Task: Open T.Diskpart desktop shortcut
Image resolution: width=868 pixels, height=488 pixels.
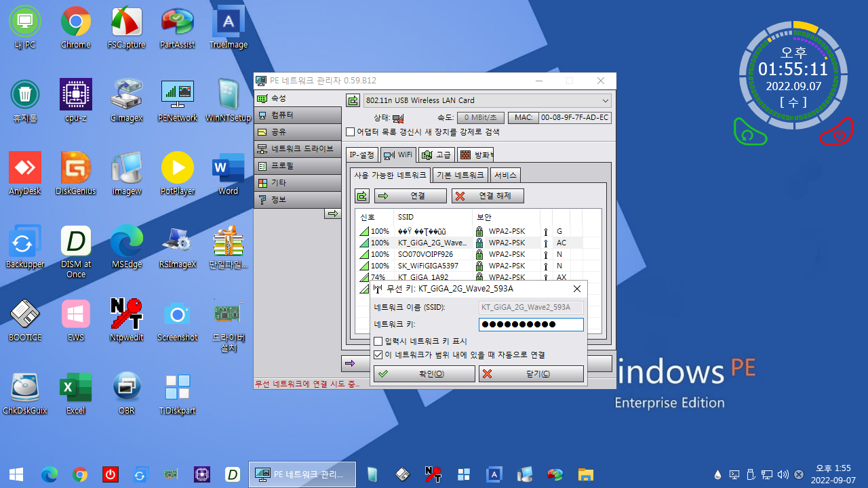Action: (178, 394)
